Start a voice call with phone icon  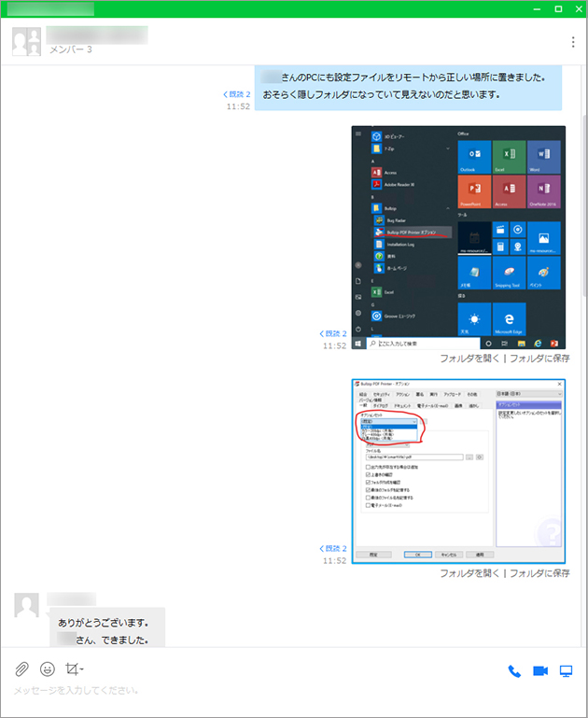pyautogui.click(x=514, y=670)
